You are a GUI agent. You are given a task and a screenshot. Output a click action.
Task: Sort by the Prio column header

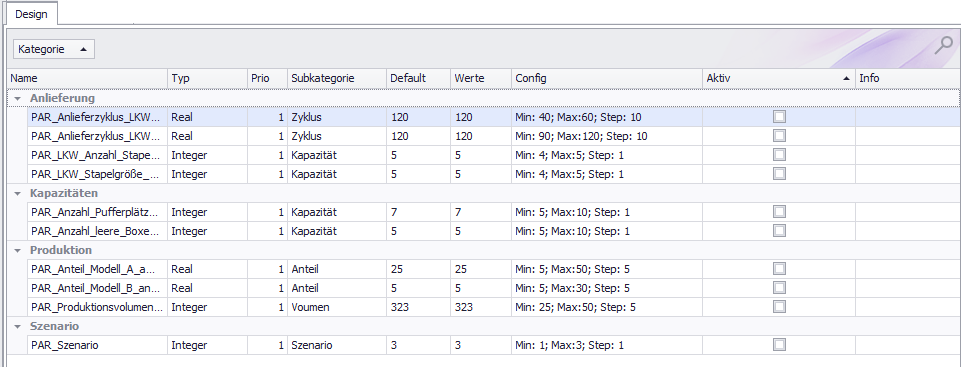267,78
